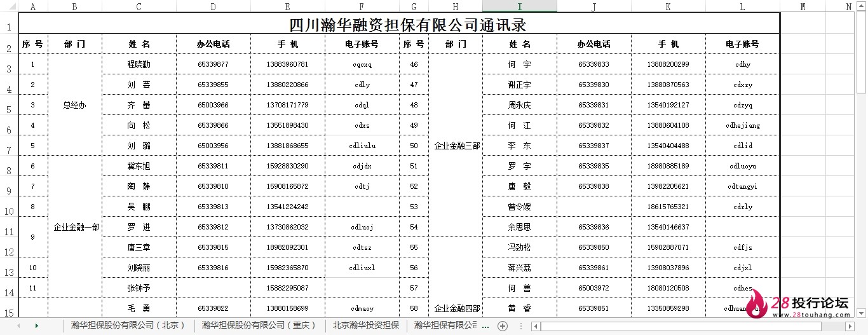Click mobile number cell 15928830290
The image size is (868, 335).
point(288,166)
